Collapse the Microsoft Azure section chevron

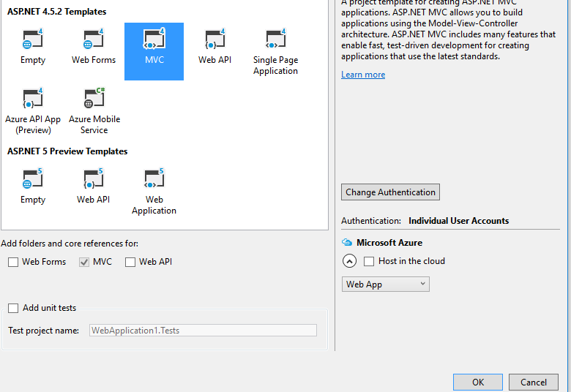coord(350,261)
